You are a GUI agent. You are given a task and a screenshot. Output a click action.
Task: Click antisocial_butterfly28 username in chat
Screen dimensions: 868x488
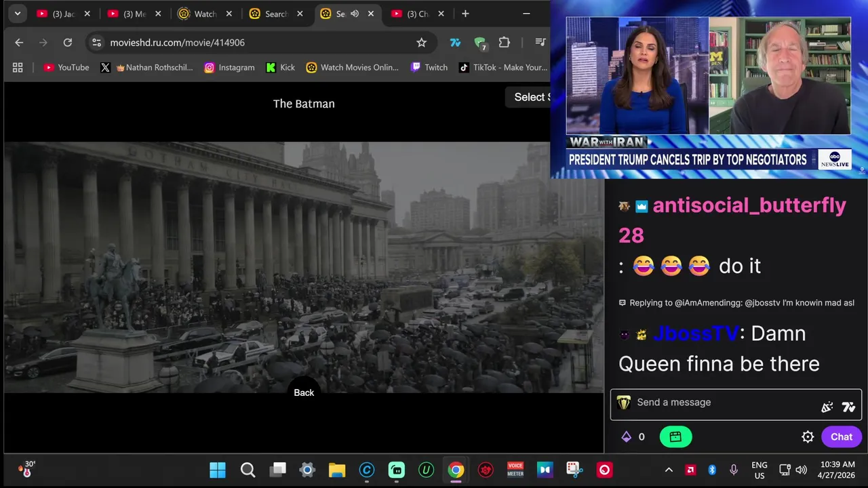click(732, 220)
